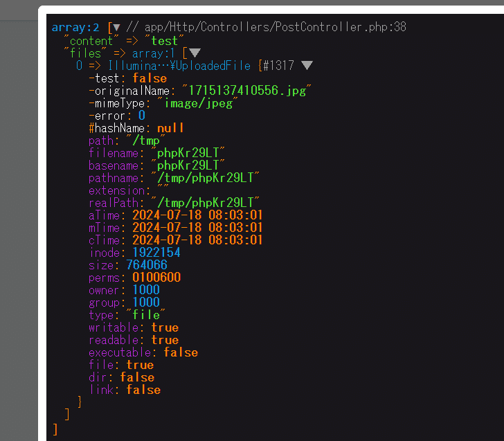Click the cTime timestamp value
504x441 pixels.
click(x=197, y=240)
